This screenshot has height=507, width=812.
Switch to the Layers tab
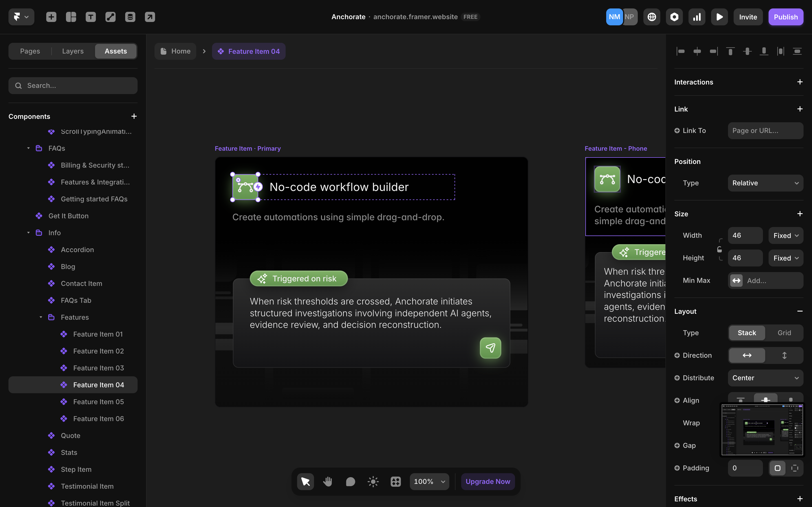tap(72, 51)
